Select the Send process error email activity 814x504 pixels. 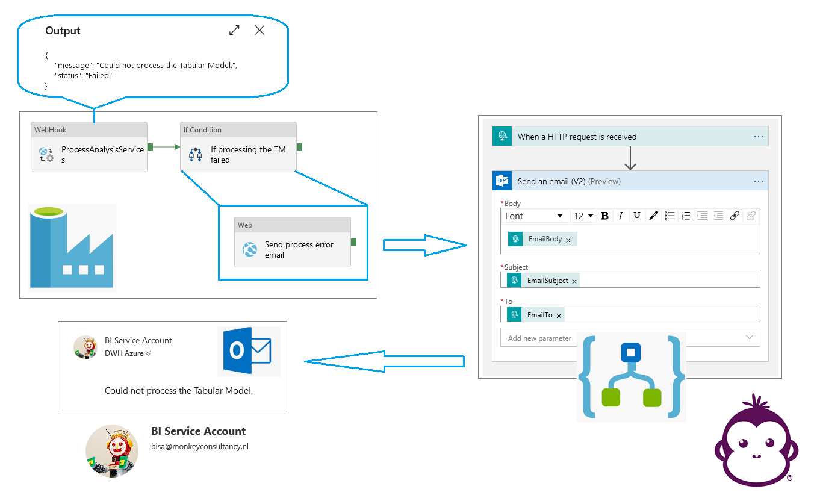(x=293, y=242)
